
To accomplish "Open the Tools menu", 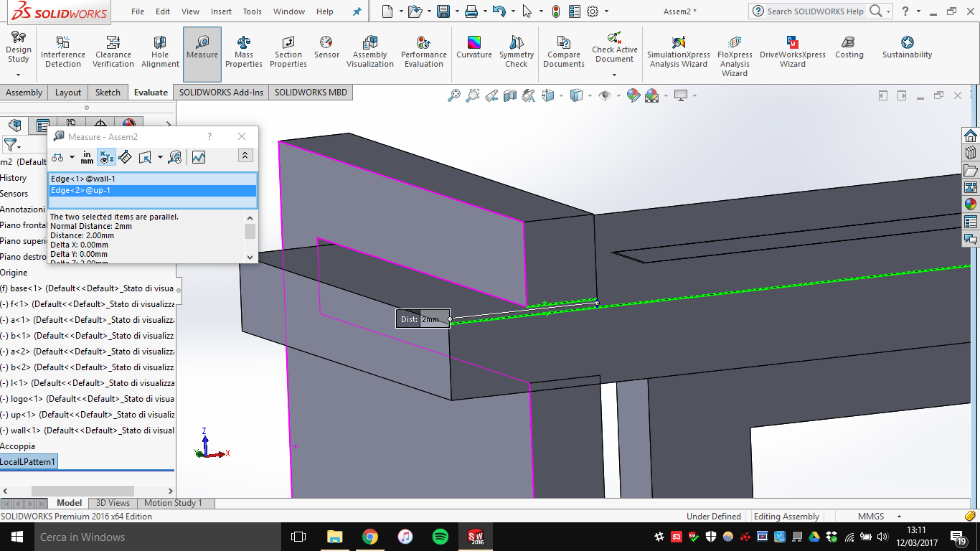I will (253, 11).
